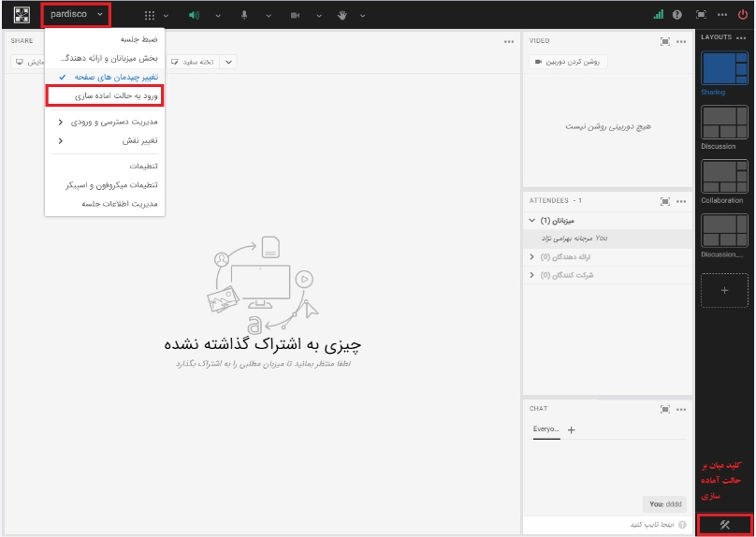The image size is (756, 537).
Task: Expand مدیریت دسترسی و ورودی submenu
Action: pyautogui.click(x=105, y=122)
